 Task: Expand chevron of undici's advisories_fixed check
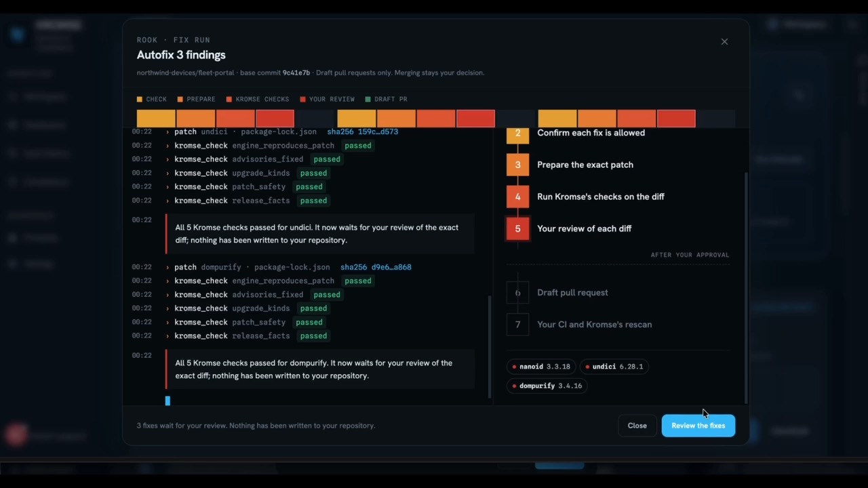pyautogui.click(x=167, y=159)
